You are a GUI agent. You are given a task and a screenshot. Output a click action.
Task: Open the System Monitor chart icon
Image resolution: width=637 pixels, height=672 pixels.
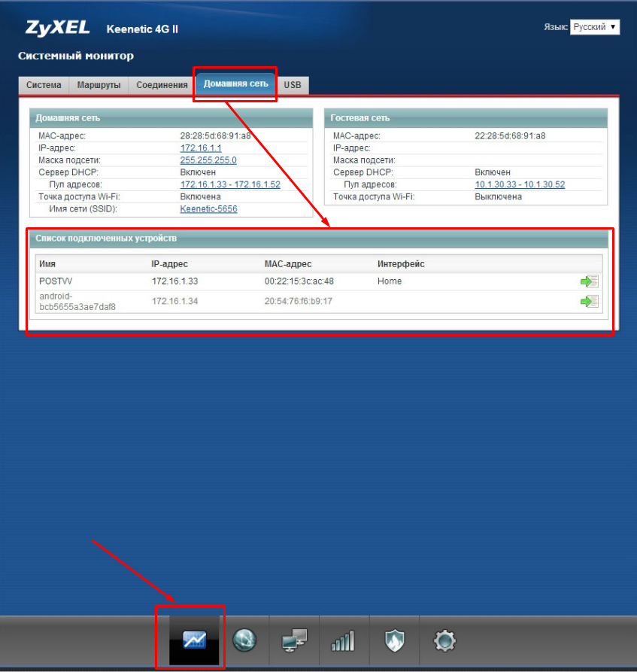(194, 640)
